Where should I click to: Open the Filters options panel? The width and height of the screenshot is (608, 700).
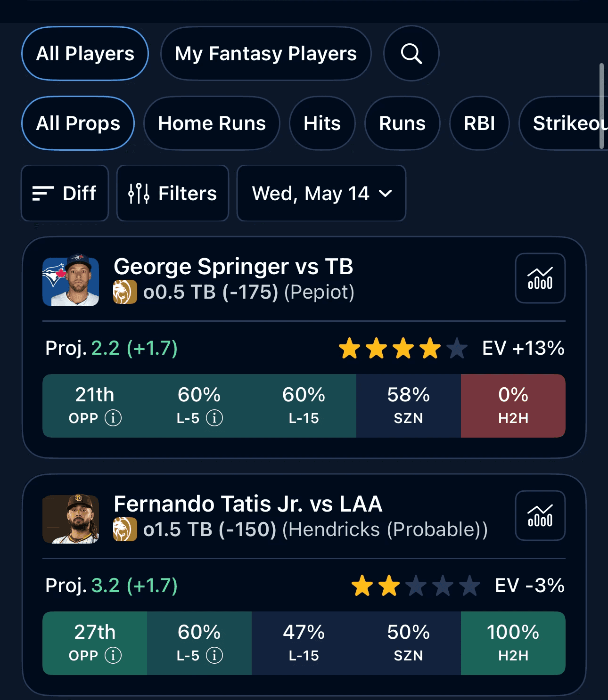click(173, 193)
